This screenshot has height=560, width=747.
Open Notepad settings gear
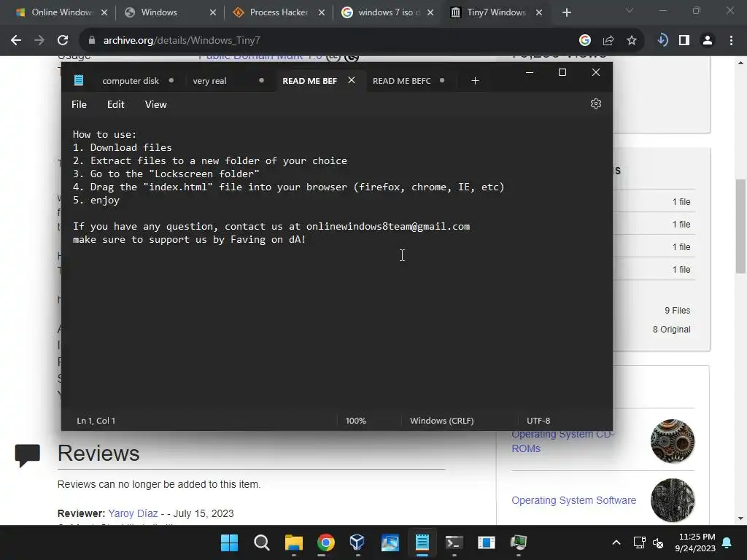(595, 104)
